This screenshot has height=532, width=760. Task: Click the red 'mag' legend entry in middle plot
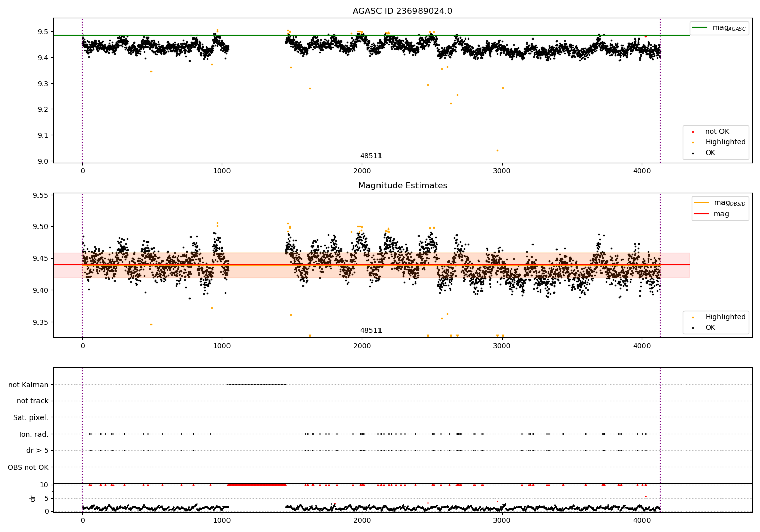click(x=711, y=214)
